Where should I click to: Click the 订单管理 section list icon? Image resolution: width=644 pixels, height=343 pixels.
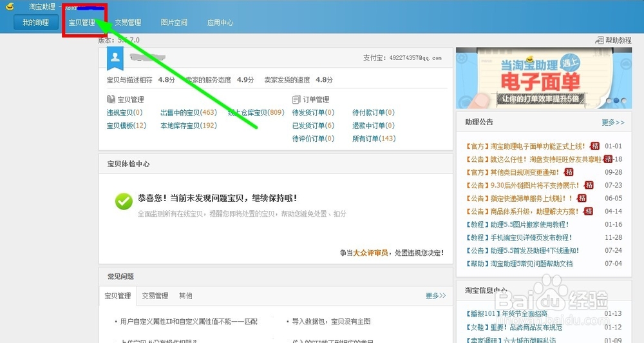[296, 99]
